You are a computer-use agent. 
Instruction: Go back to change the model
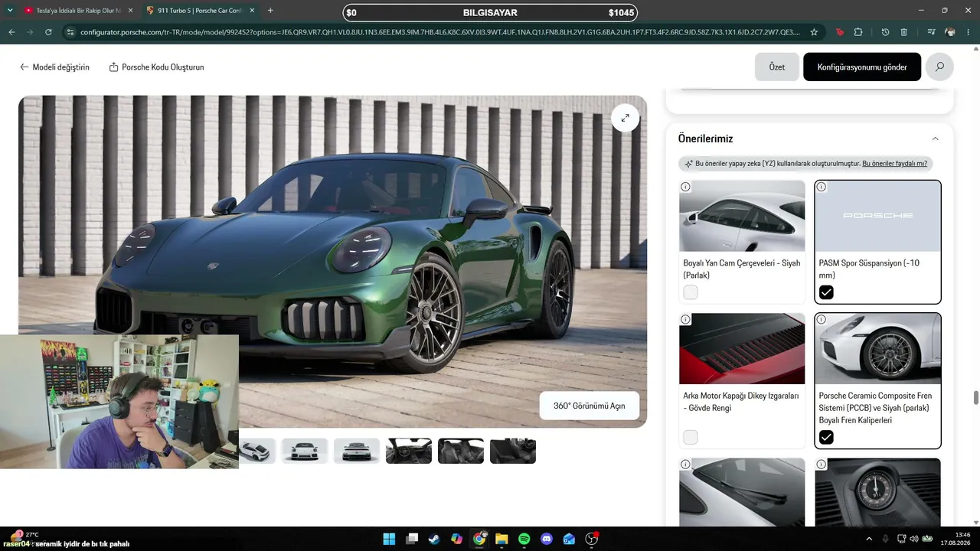(x=54, y=67)
